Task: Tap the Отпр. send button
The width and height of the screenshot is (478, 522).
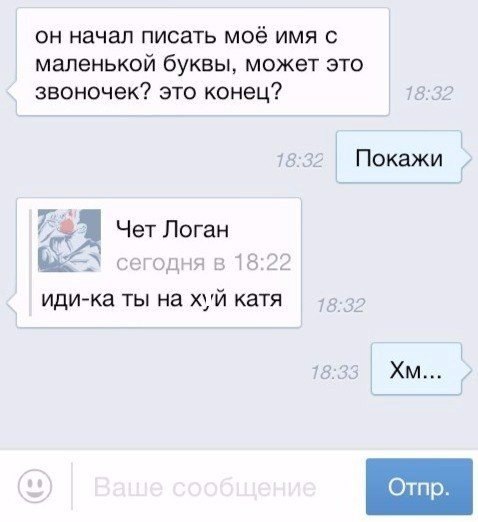Action: pos(419,486)
